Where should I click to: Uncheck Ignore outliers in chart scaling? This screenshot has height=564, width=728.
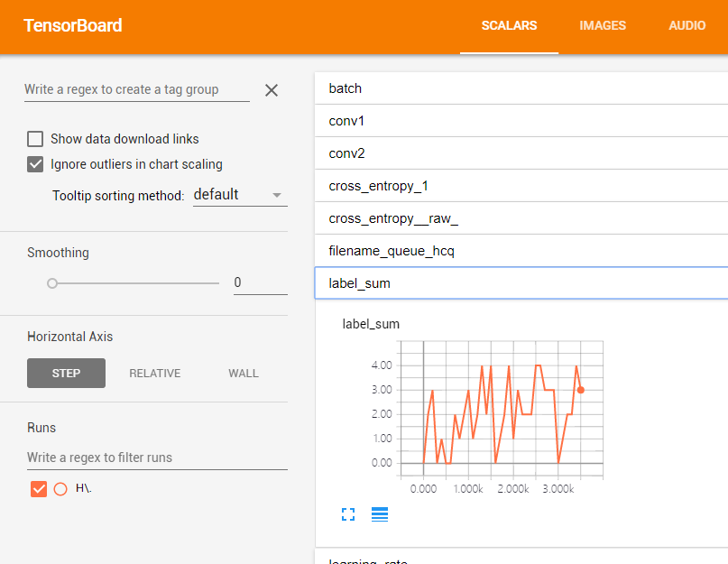coord(35,164)
